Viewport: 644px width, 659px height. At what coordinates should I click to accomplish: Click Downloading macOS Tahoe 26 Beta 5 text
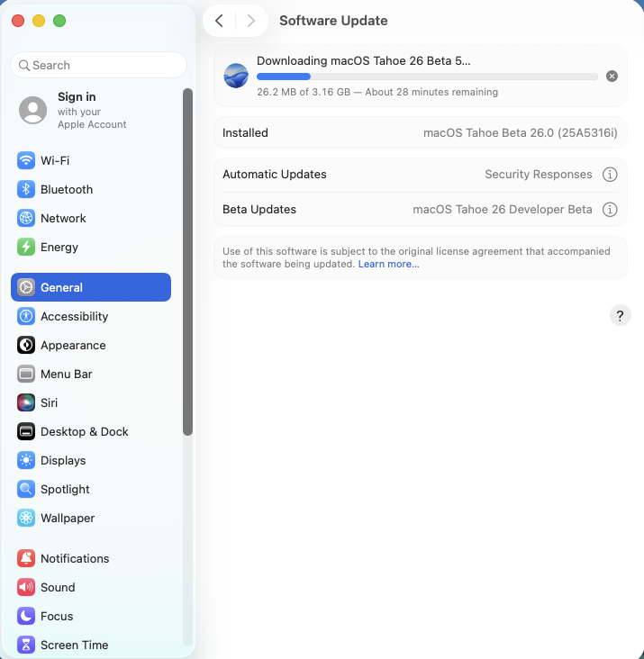(x=364, y=61)
